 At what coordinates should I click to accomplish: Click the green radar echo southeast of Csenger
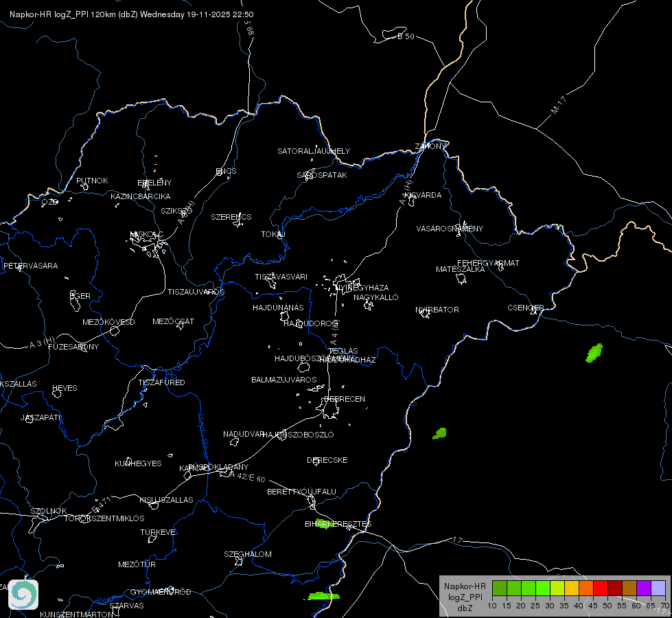594,353
